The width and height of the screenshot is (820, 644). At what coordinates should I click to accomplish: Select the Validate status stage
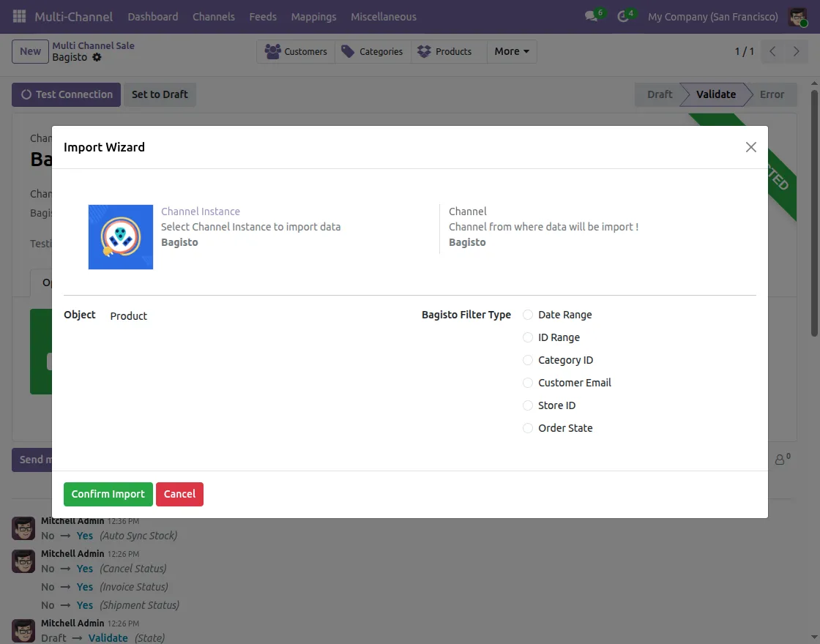click(716, 94)
